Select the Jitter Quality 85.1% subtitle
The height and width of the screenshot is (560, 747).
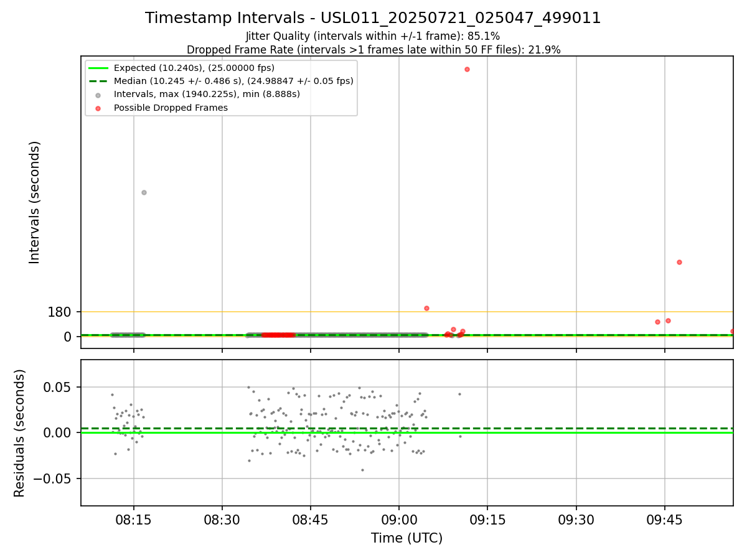pos(374,36)
